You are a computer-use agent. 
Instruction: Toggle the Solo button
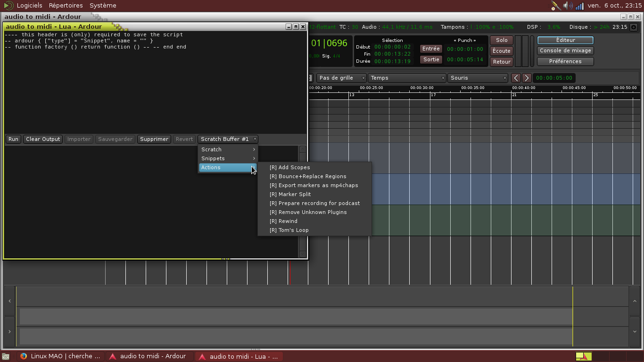(502, 41)
